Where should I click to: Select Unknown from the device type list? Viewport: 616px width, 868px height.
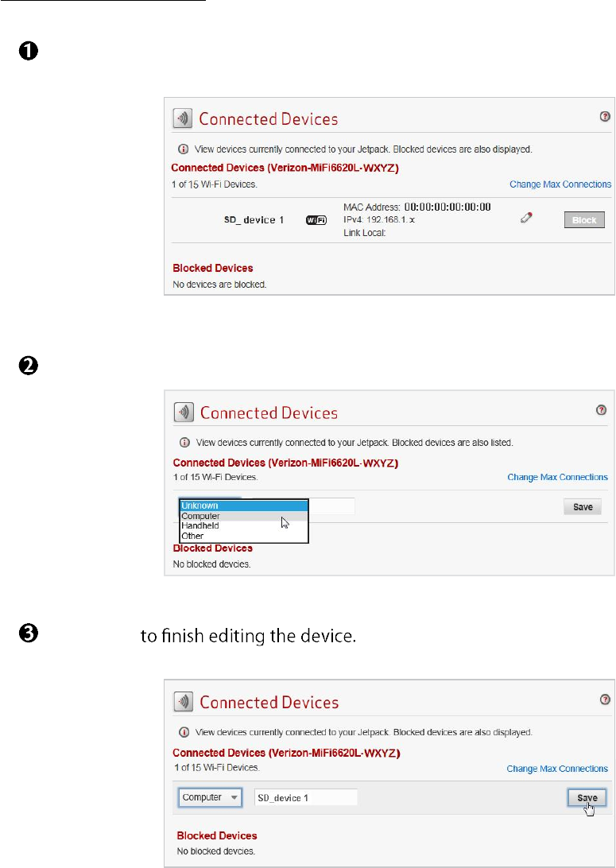(243, 506)
